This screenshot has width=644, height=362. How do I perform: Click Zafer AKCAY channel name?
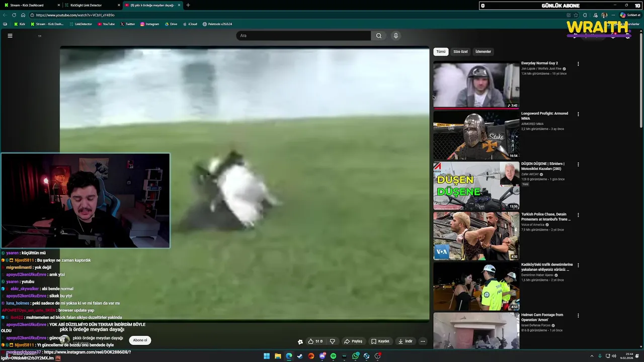coord(530,174)
